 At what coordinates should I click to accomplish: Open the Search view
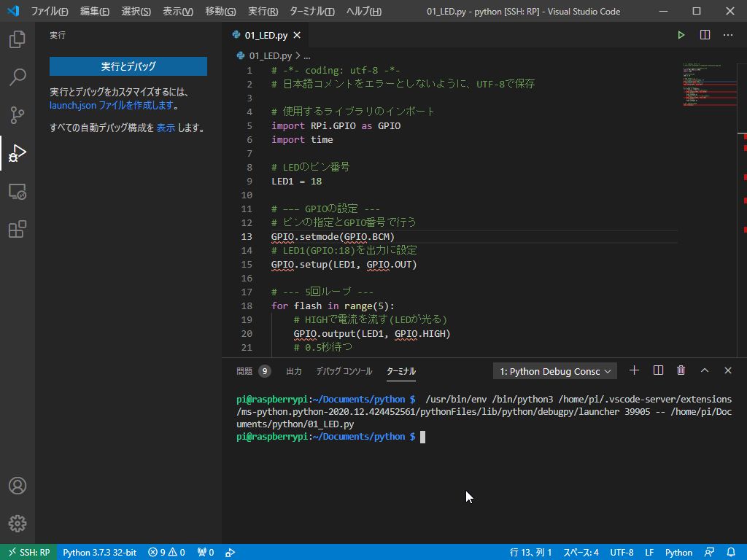[16, 77]
